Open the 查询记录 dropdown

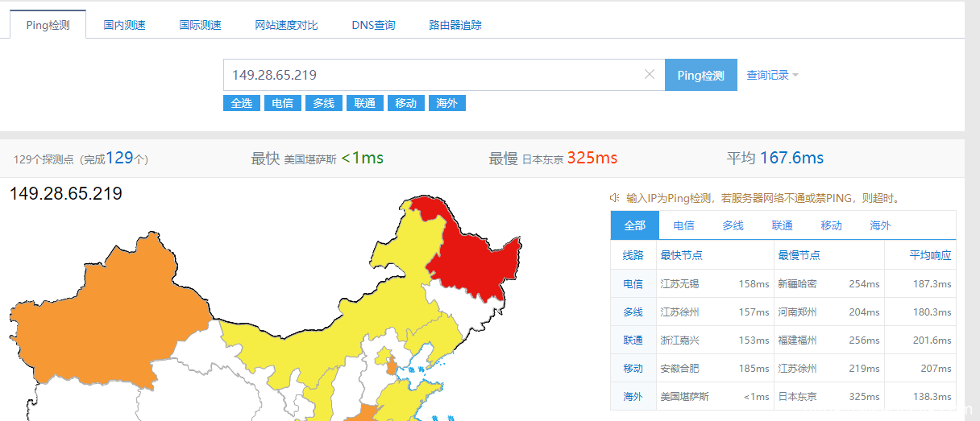(772, 75)
